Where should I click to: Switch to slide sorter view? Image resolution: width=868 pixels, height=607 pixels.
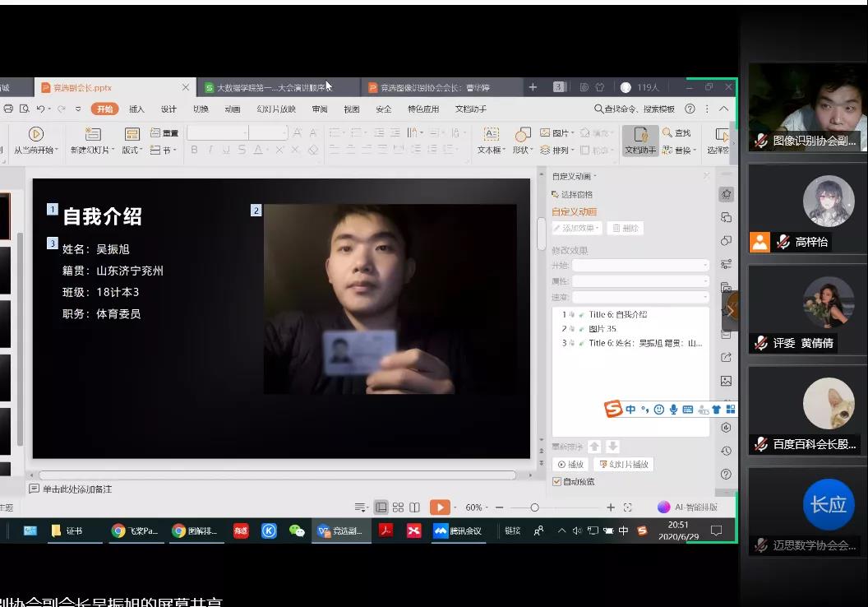398,507
